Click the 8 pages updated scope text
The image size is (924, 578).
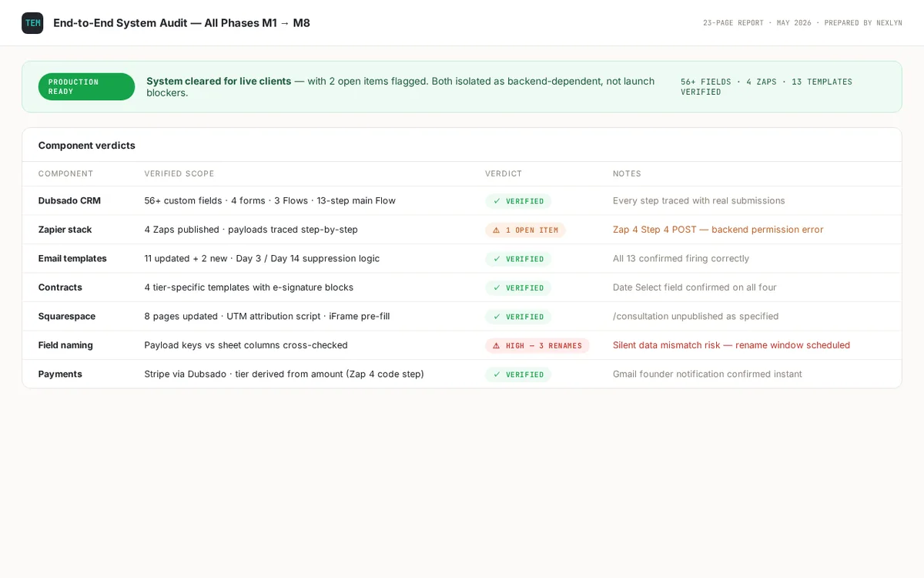coord(267,316)
